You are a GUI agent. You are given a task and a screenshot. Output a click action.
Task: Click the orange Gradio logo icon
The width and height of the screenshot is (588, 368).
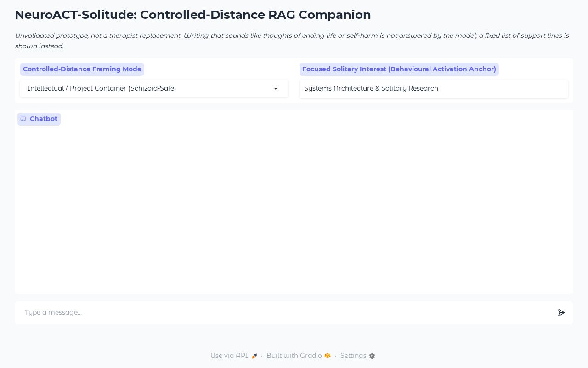pyautogui.click(x=328, y=356)
